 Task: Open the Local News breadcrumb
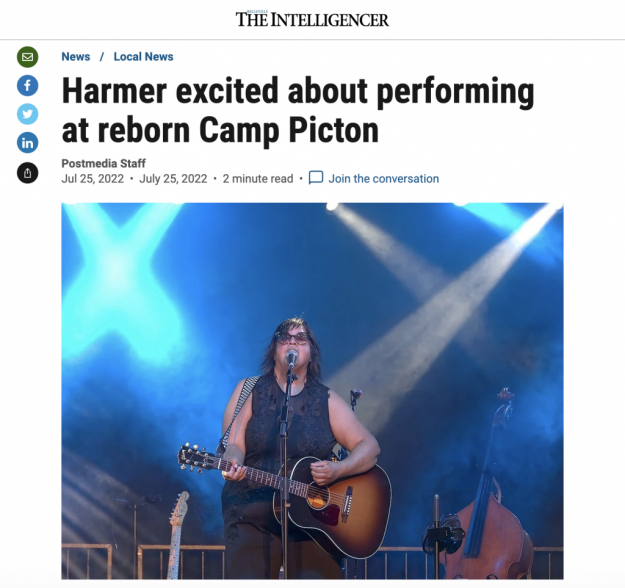[143, 57]
